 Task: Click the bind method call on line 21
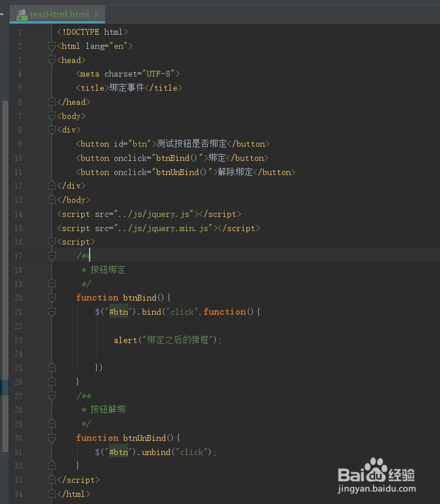[x=152, y=312]
